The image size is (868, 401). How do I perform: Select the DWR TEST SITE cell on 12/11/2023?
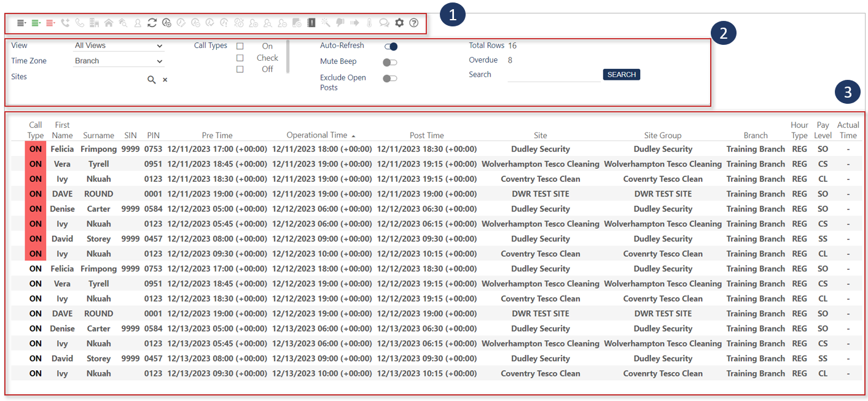click(x=541, y=194)
